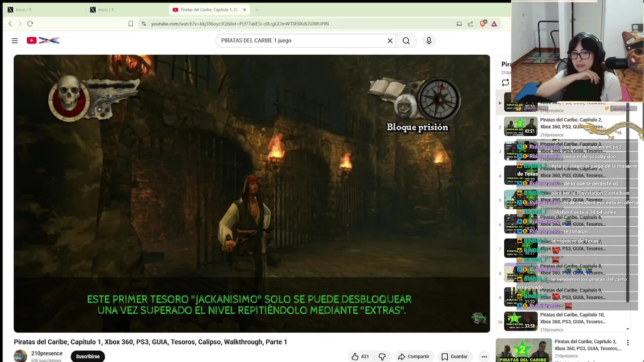This screenshot has height=362, width=644.
Task: Dislike the video with thumbs down
Action: pos(382,356)
